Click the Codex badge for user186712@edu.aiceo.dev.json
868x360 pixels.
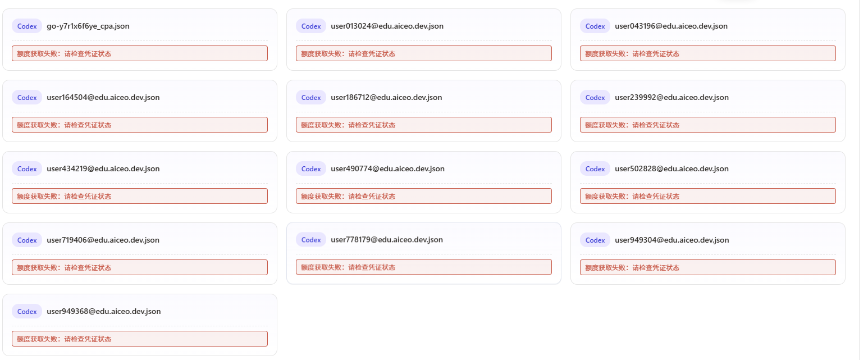pos(311,97)
